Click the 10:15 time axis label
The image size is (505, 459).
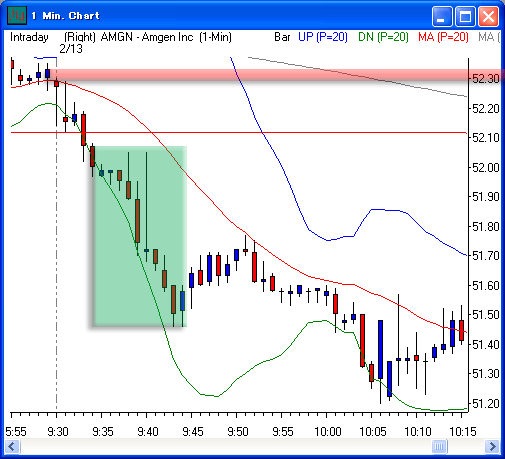(x=463, y=432)
